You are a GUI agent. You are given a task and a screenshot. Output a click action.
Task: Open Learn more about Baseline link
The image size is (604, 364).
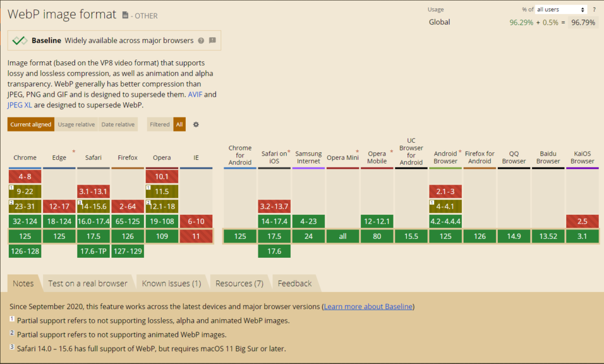[x=368, y=307]
